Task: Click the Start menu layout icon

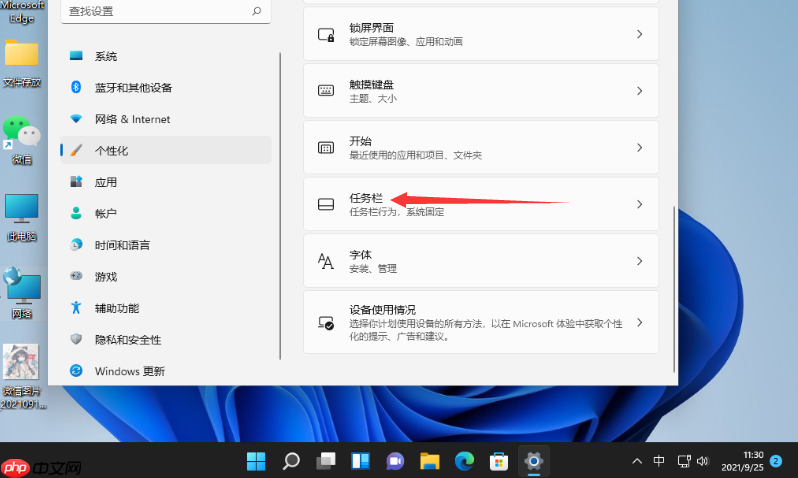Action: (x=326, y=148)
